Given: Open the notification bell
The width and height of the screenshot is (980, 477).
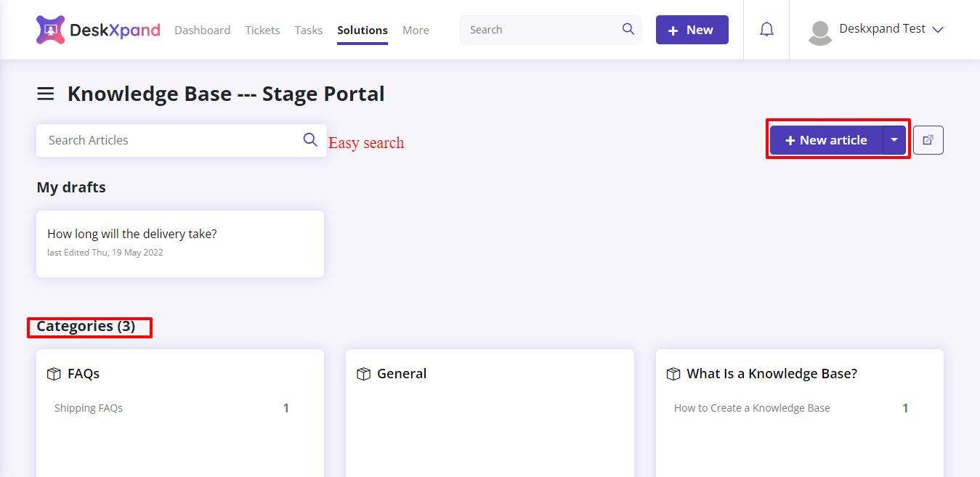Looking at the screenshot, I should click(766, 29).
